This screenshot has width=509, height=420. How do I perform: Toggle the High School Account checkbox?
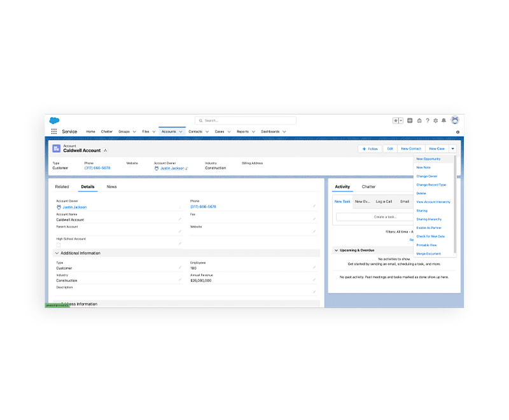click(59, 245)
